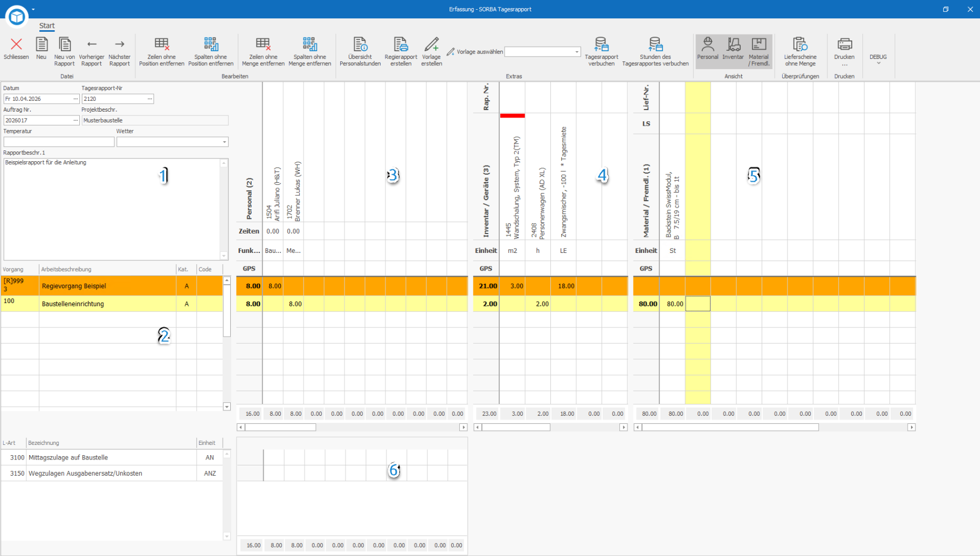Click the Bezeichnung column header
Screen dimensions: 980x556
[111, 443]
